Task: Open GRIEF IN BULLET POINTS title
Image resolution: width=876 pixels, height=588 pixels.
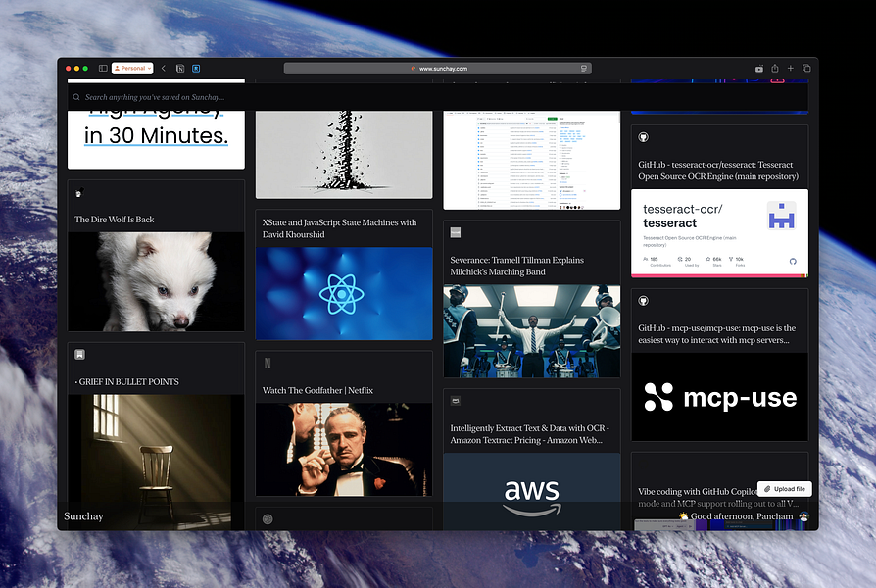Action: [126, 382]
